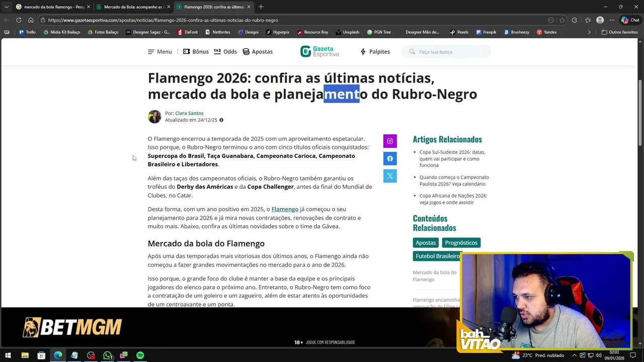644x362 pixels.
Task: Open browser profile avatar
Action: tap(600, 20)
